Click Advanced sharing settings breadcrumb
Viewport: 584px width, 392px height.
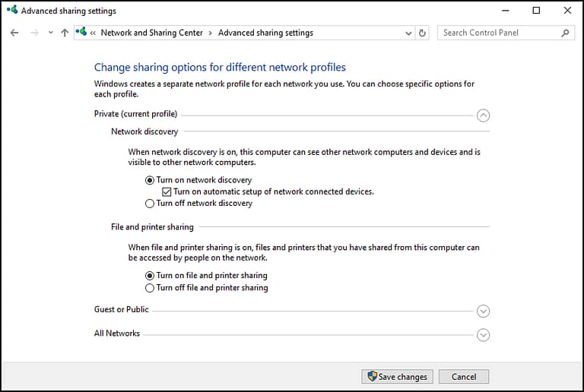265,33
